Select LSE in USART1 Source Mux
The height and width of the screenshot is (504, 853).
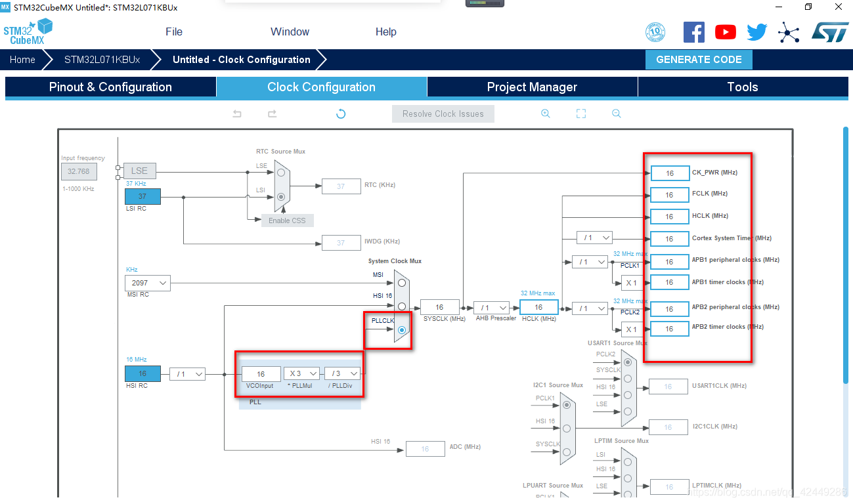[x=628, y=411]
